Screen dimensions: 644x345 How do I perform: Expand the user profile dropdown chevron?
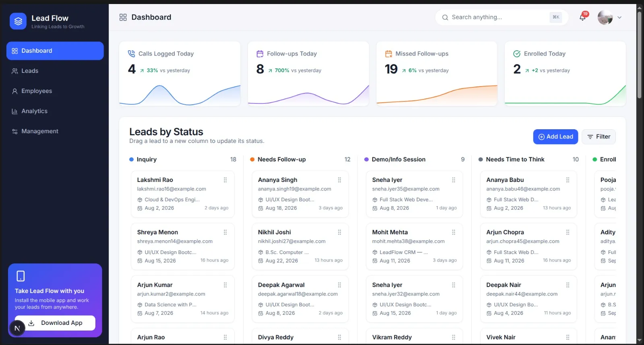pyautogui.click(x=619, y=17)
